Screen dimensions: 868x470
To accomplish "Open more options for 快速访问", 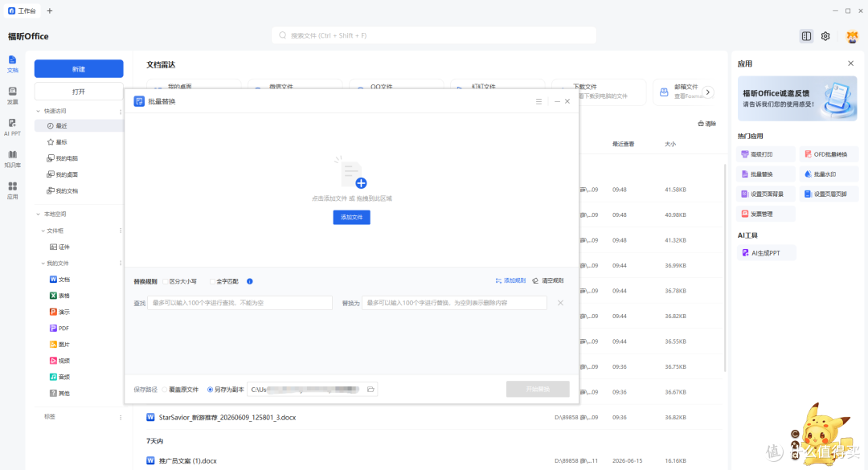I will click(121, 111).
